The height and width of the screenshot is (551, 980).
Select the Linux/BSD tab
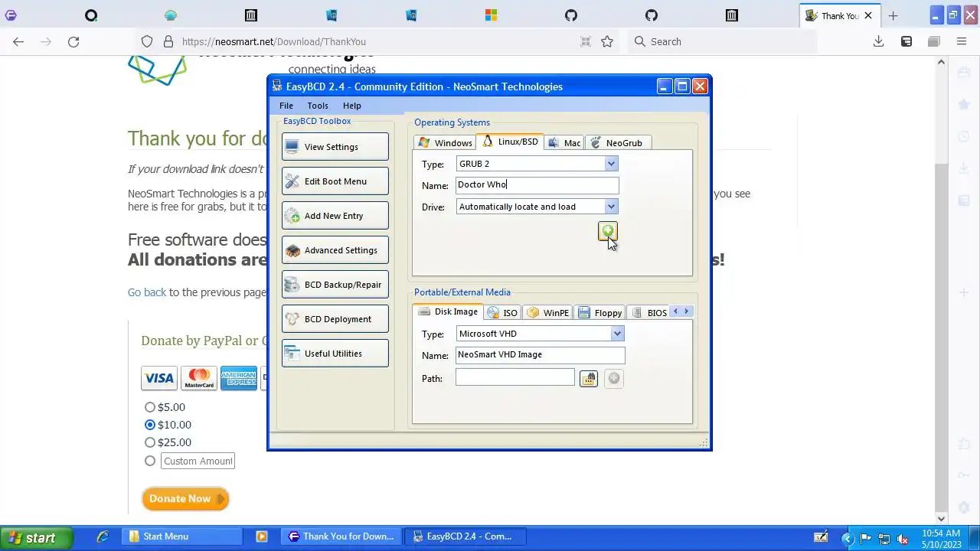(x=510, y=142)
